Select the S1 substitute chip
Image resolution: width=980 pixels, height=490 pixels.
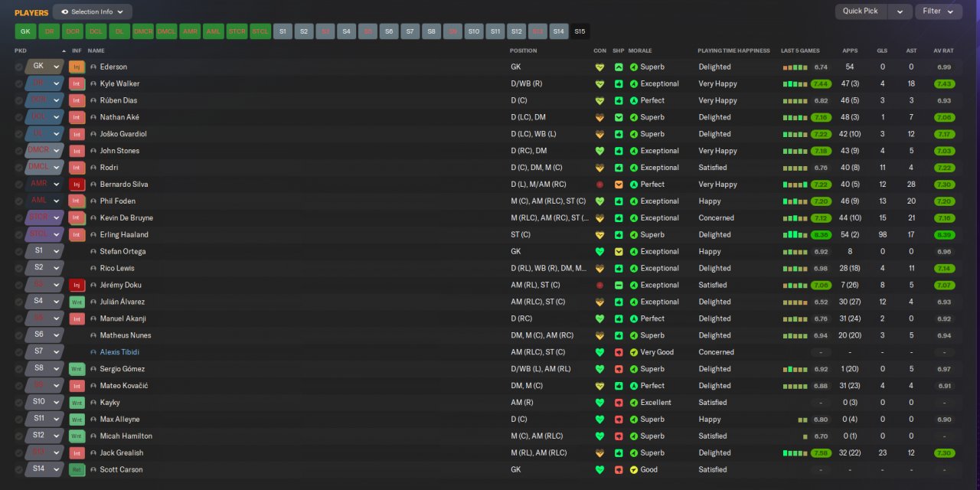[283, 31]
